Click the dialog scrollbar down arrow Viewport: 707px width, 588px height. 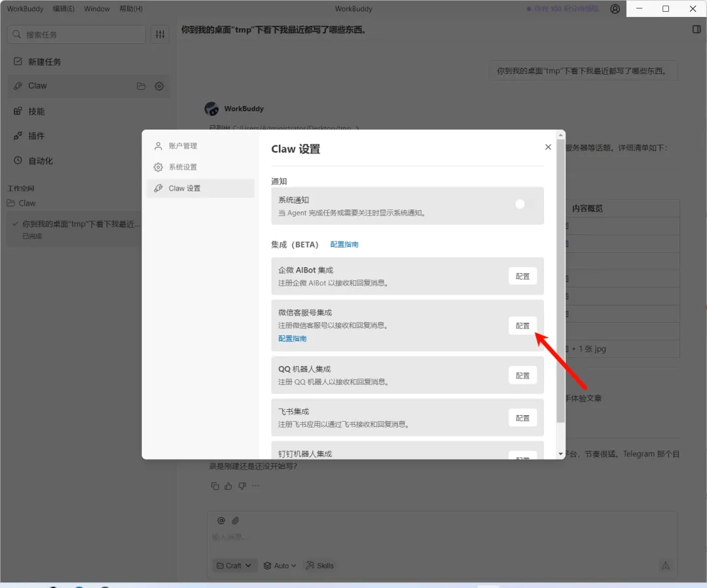560,454
